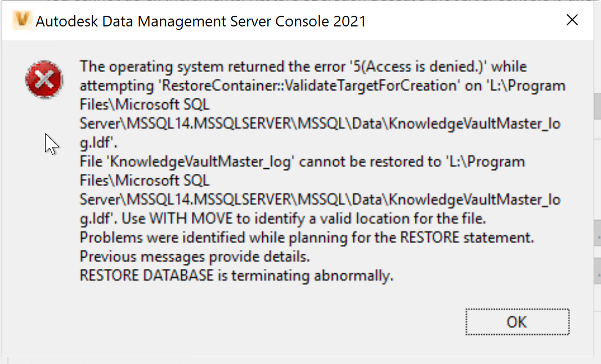The width and height of the screenshot is (601, 364).
Task: Click 'RESTORE DATABASE is terminating abnormally.' text
Action: click(x=236, y=276)
